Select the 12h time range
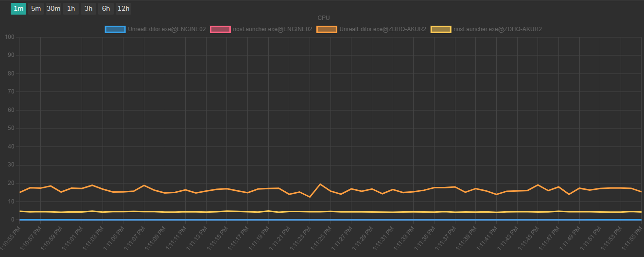The height and width of the screenshot is (257, 644). click(x=123, y=8)
